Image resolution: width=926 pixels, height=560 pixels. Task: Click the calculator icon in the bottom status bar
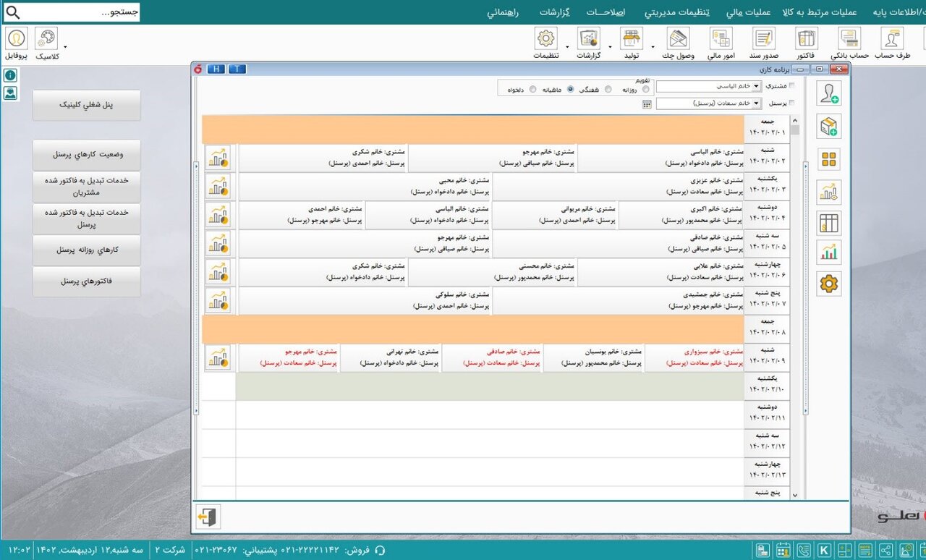[x=844, y=550]
